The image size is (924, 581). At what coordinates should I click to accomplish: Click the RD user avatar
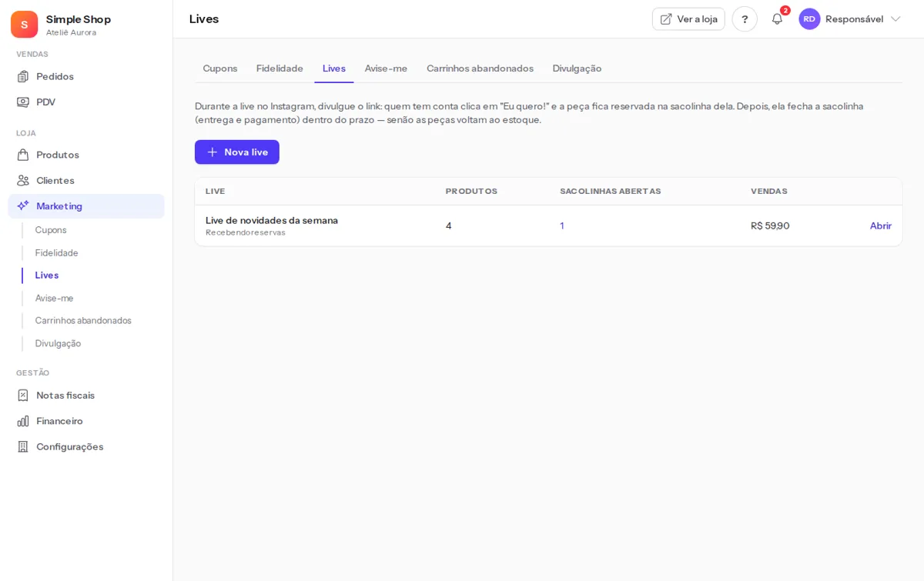tap(809, 19)
